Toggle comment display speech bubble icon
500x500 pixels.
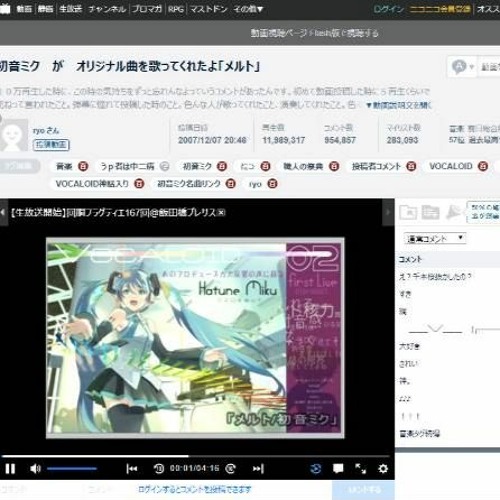pos(338,469)
